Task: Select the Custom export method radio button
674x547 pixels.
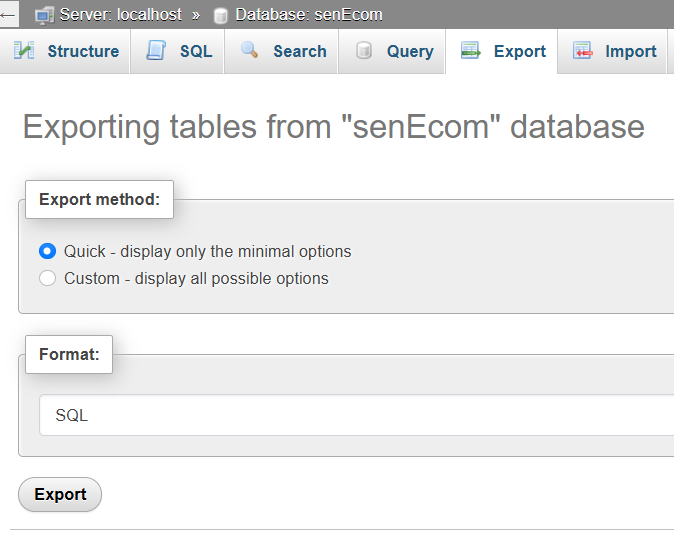Action: (x=47, y=278)
